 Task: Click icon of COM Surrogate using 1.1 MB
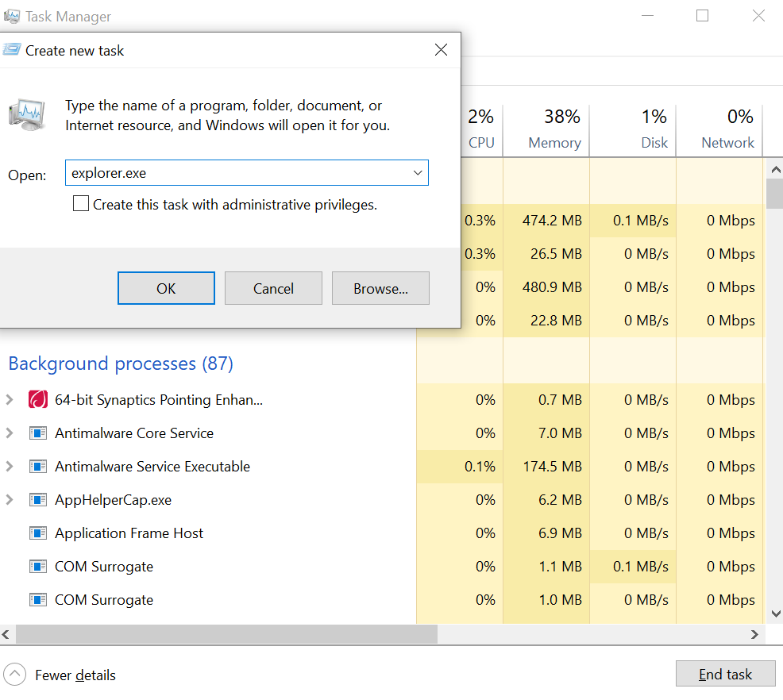(x=38, y=567)
